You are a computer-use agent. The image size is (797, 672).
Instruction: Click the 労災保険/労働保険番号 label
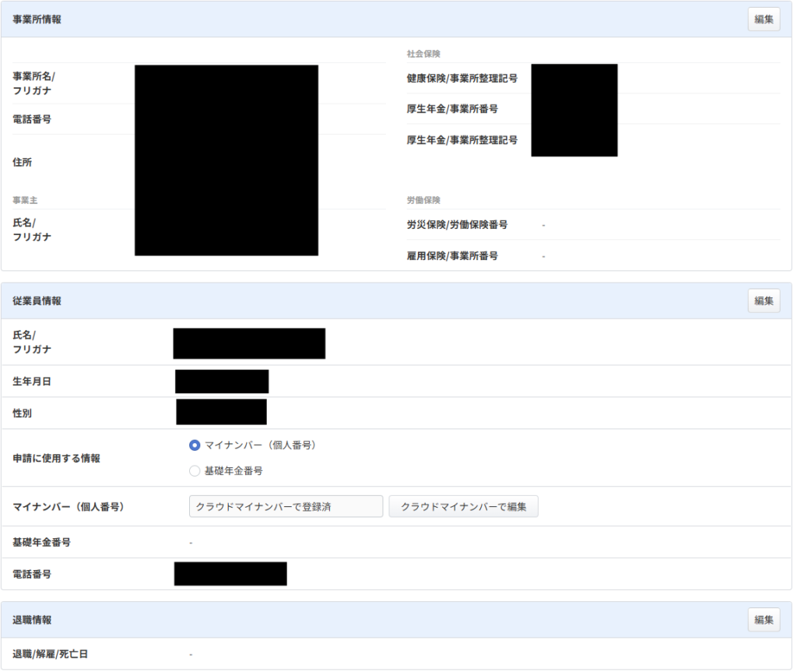click(457, 225)
